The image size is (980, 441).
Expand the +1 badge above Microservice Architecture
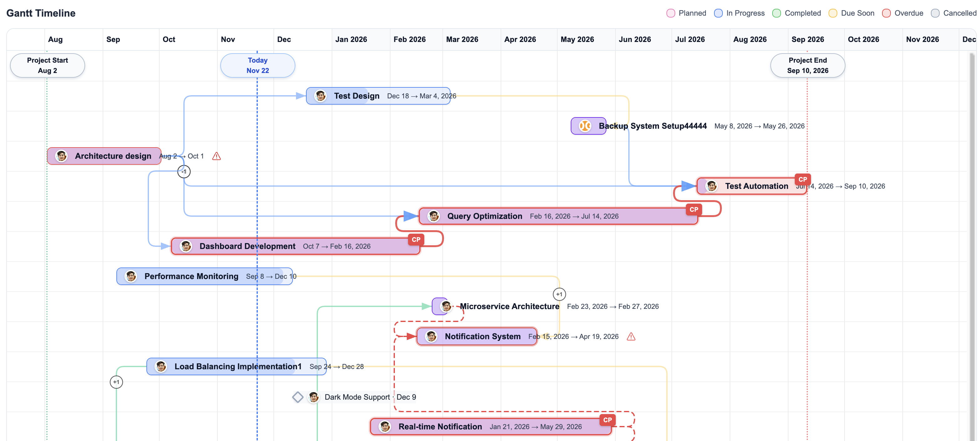tap(559, 294)
